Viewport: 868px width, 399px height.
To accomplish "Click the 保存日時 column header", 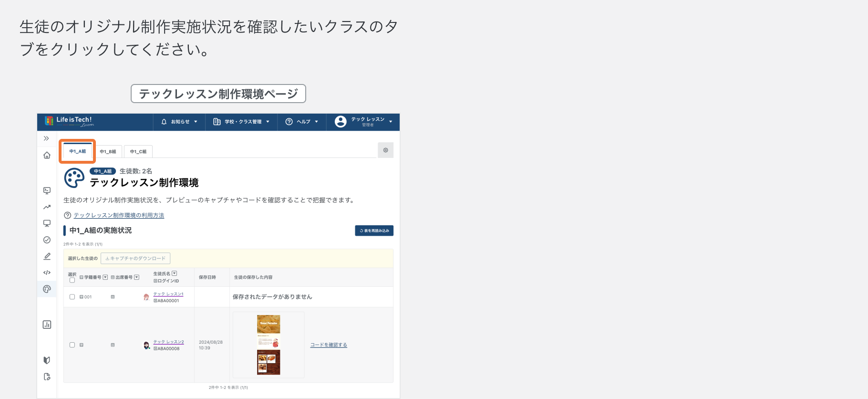I will (207, 277).
